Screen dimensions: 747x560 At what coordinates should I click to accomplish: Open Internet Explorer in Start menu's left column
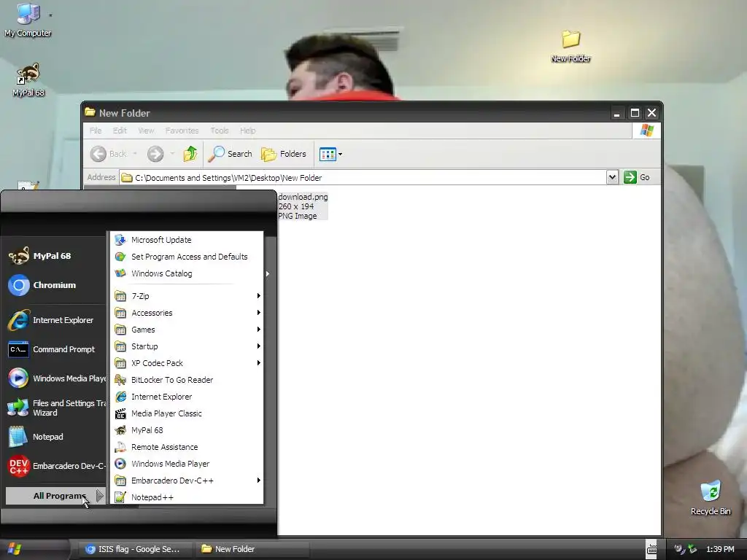click(55, 320)
